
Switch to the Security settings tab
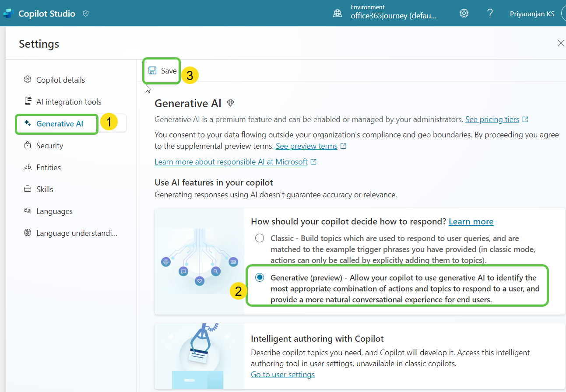pyautogui.click(x=49, y=146)
